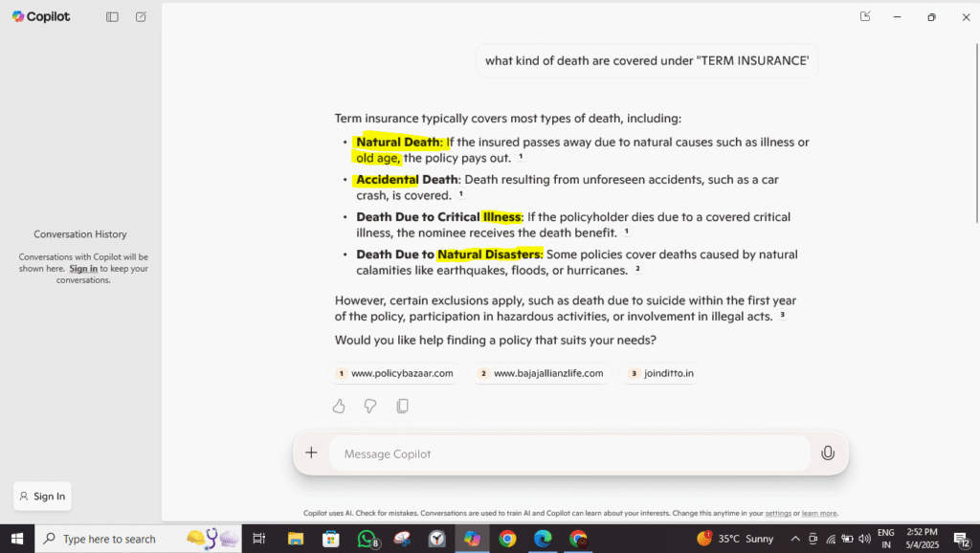Click citation 1 after Critical Illness paragraph
This screenshot has width=980, height=553.
[x=626, y=232]
